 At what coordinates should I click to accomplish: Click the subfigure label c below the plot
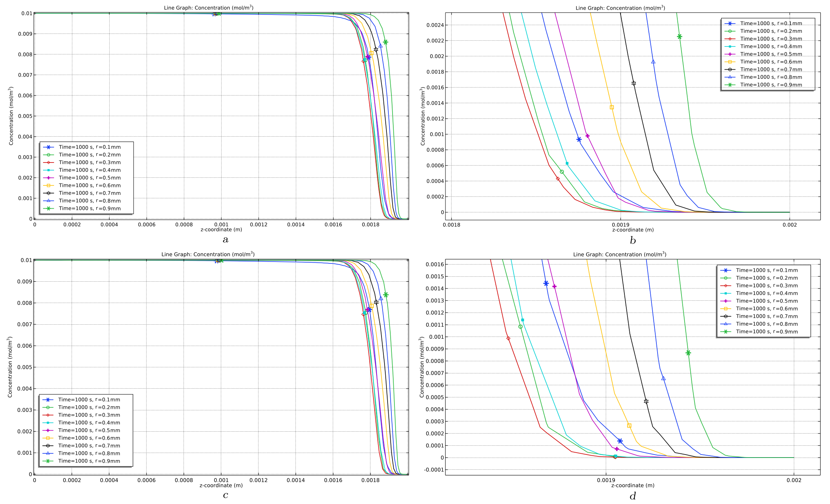click(x=225, y=495)
